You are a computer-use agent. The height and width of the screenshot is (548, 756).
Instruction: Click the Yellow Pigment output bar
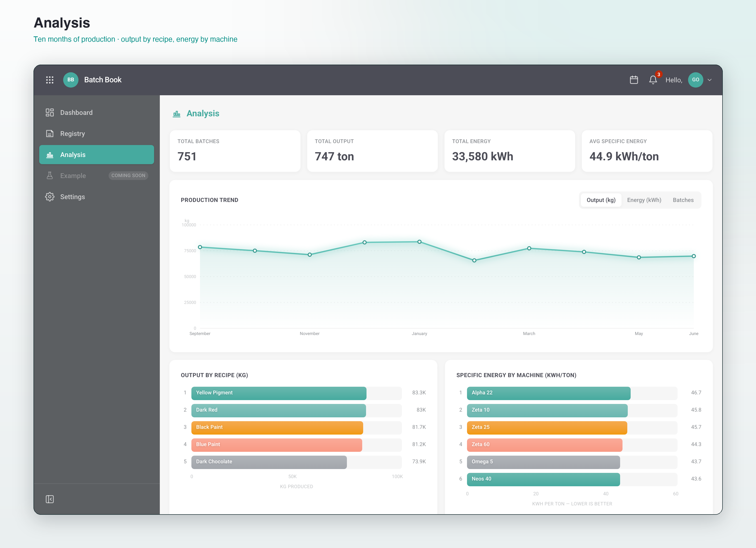(279, 393)
